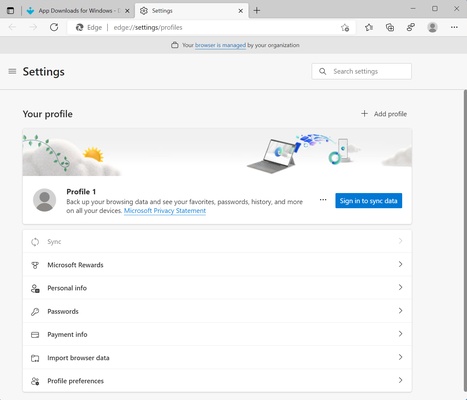Click the managed browser briefcase icon
467x400 pixels.
[175, 45]
